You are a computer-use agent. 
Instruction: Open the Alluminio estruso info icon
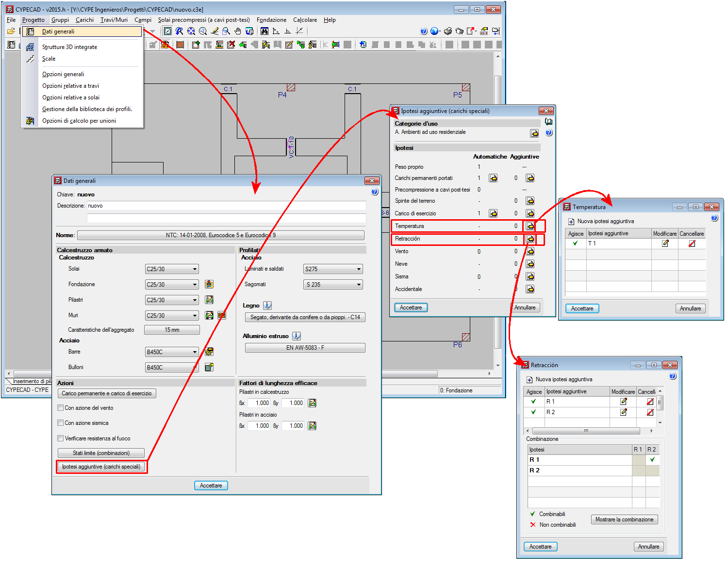click(297, 336)
